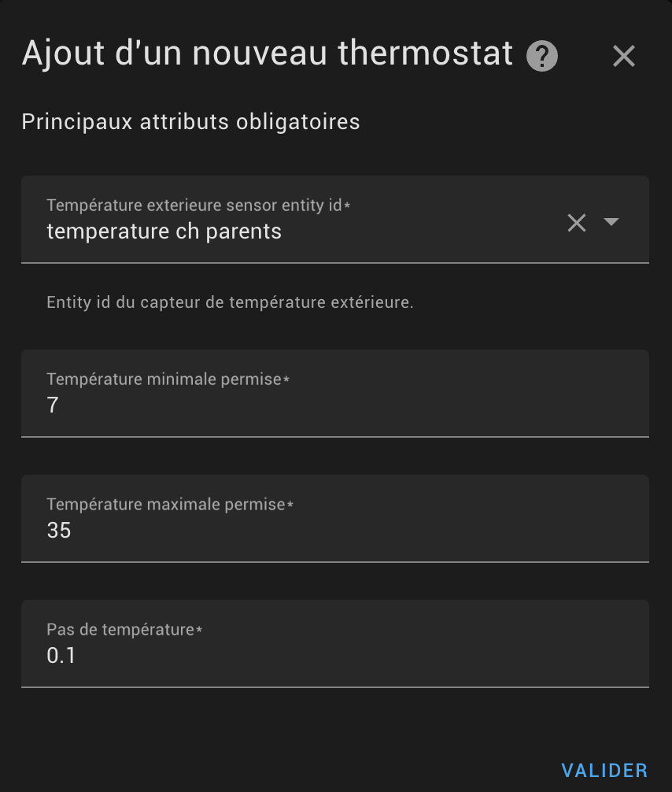Click the 'Température exterieure sensor entity id' label

pyautogui.click(x=198, y=205)
